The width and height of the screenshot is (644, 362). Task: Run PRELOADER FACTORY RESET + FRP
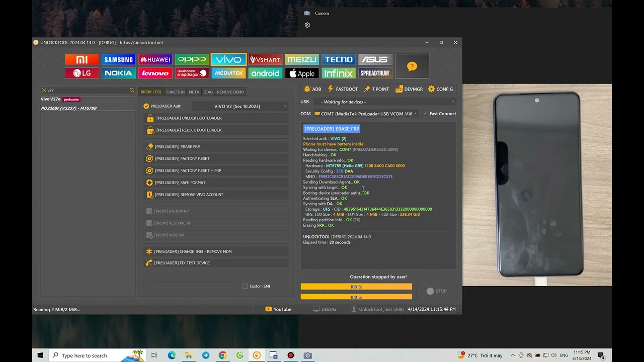(x=216, y=171)
